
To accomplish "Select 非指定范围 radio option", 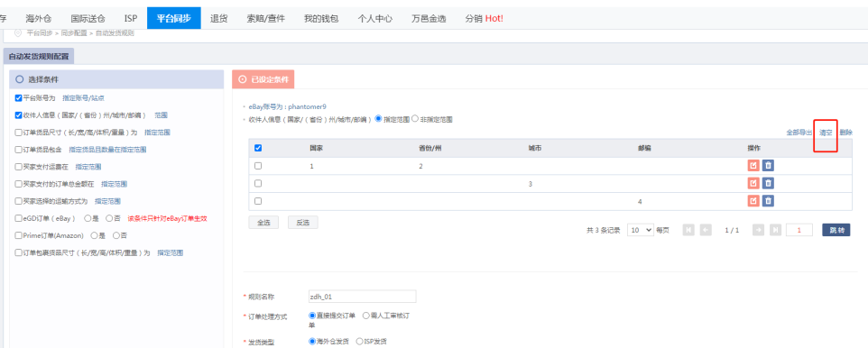I will 415,119.
